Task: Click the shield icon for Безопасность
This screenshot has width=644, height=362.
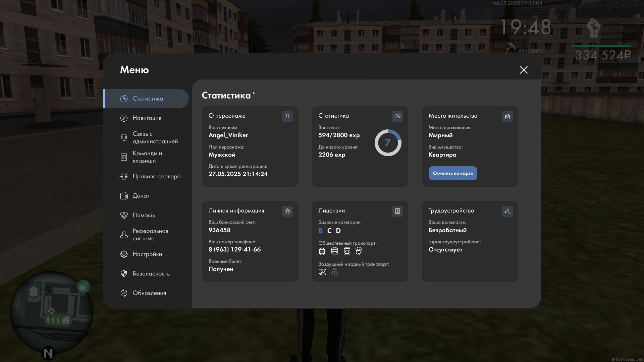Action: 124,274
